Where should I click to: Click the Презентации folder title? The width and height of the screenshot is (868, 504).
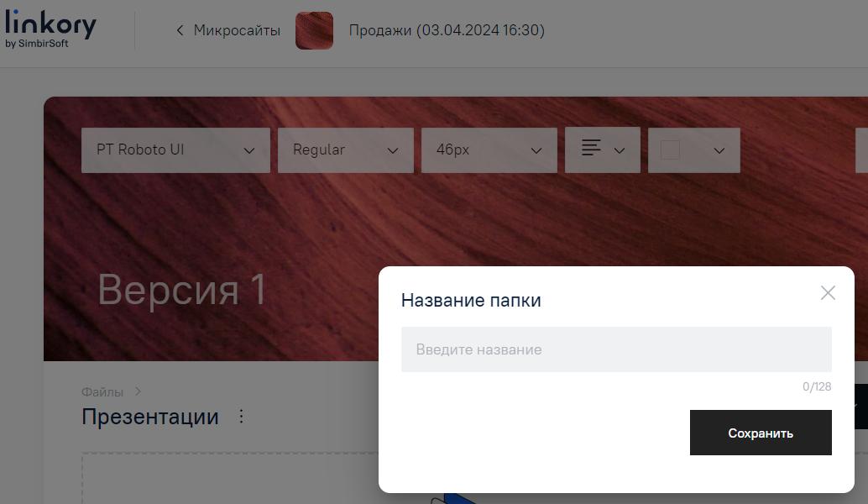150,417
